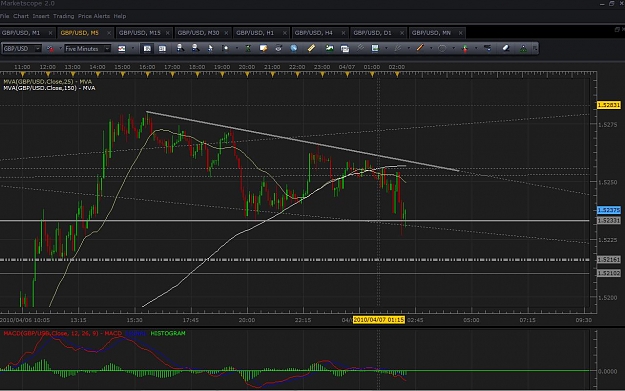Click the first magnifier zoom icon
The width and height of the screenshot is (625, 391).
pyautogui.click(x=180, y=48)
